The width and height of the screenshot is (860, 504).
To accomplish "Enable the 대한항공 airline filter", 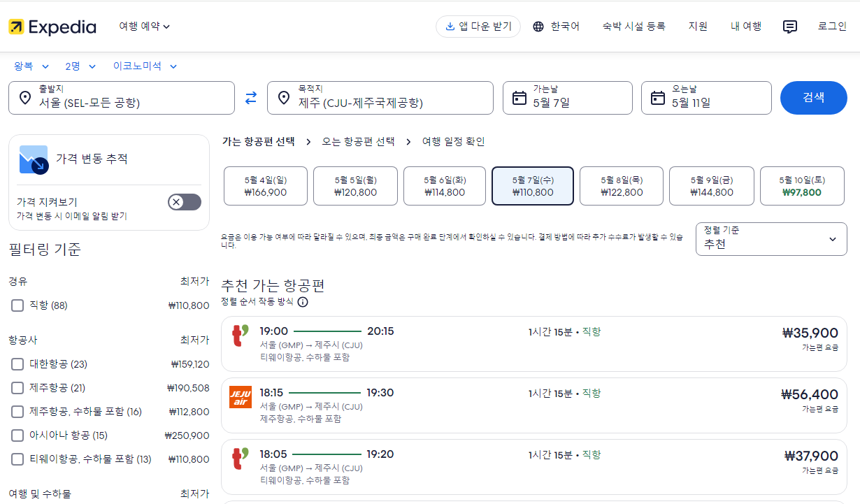I will coord(16,363).
